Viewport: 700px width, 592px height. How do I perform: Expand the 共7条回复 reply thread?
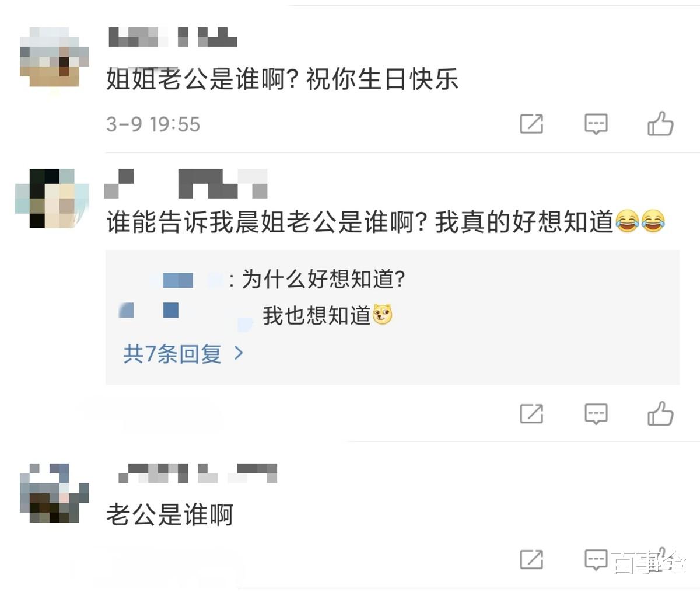(172, 354)
